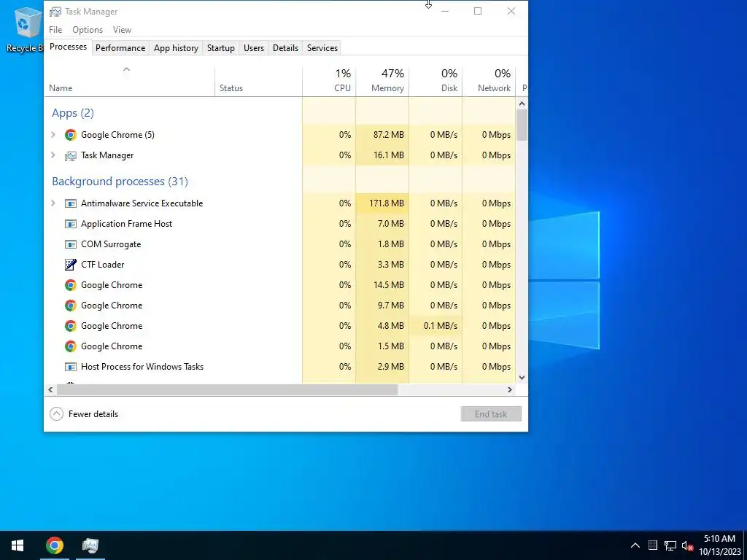Click Chrome icon in the 9.7 MB row
Image resolution: width=747 pixels, height=560 pixels.
71,306
